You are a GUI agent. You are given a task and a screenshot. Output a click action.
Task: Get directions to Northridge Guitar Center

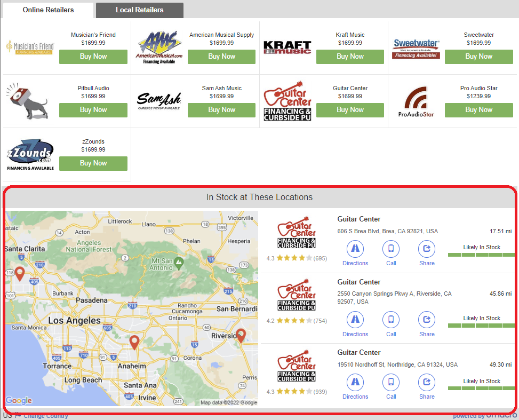click(x=355, y=387)
